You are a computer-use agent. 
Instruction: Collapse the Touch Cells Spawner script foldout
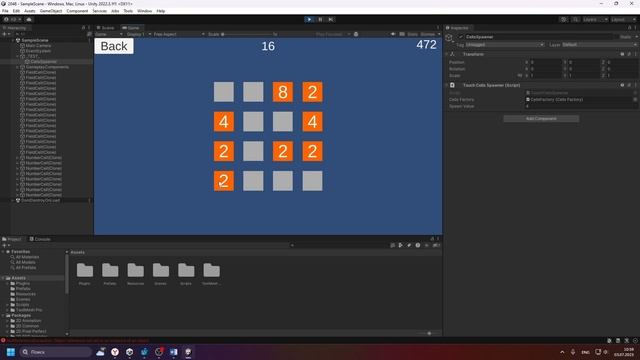[x=447, y=85]
